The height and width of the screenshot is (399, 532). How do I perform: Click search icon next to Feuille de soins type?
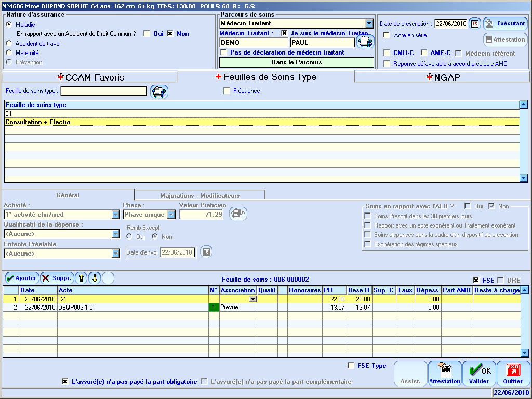[158, 91]
